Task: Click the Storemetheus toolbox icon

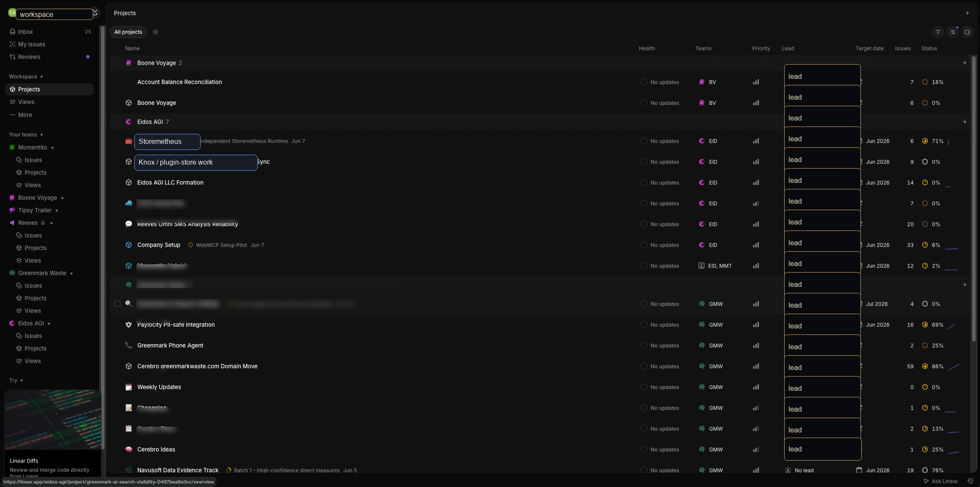Action: pyautogui.click(x=129, y=141)
